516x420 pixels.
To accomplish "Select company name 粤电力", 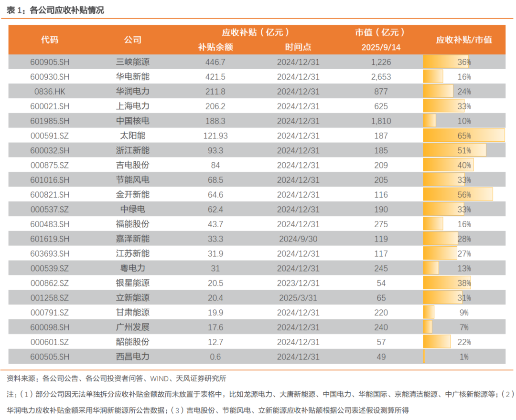I will 133,268.
